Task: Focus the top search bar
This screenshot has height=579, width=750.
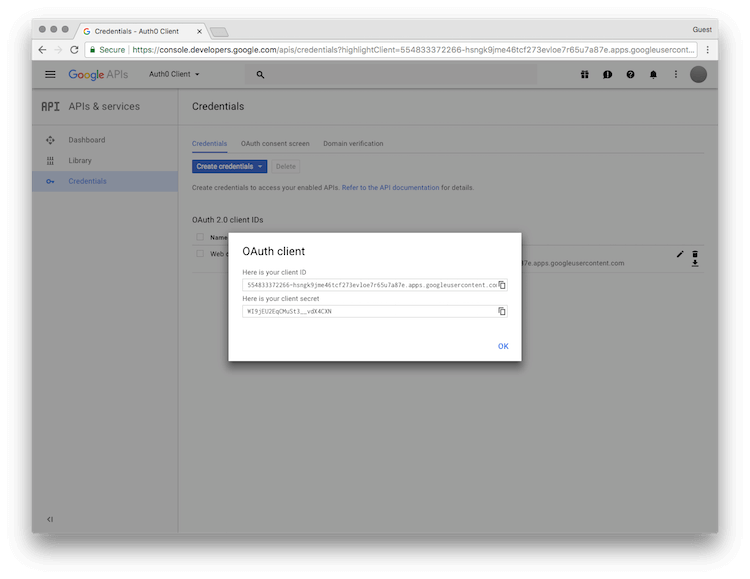Action: (x=390, y=75)
